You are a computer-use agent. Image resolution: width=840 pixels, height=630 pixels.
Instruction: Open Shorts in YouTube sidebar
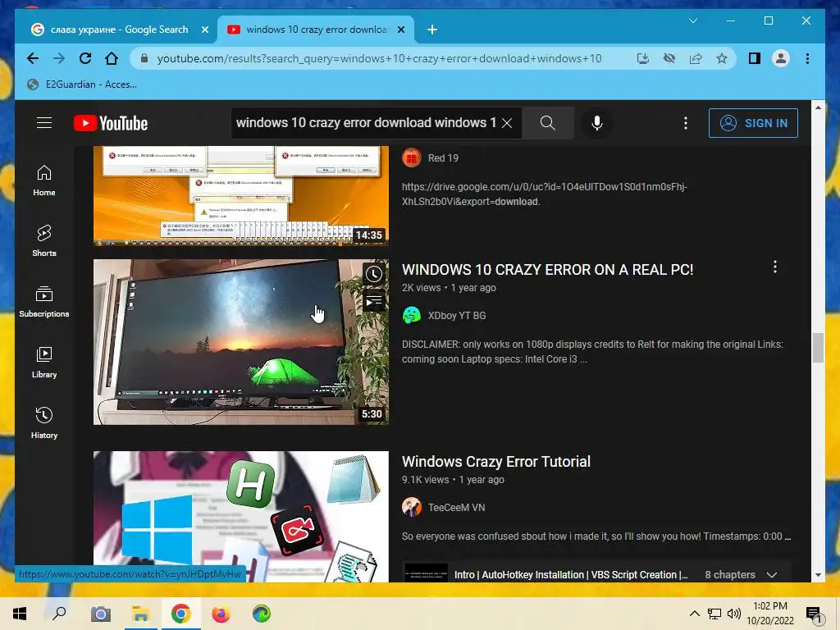[x=44, y=241]
